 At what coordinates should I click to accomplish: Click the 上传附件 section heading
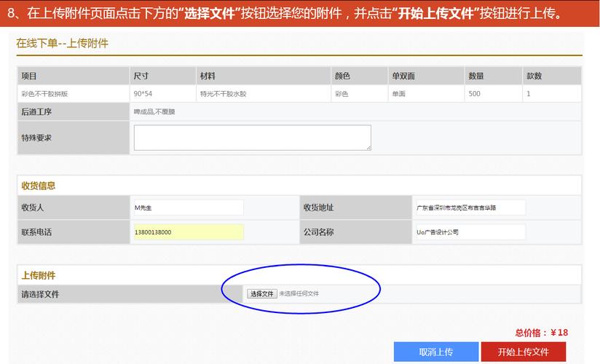click(39, 276)
